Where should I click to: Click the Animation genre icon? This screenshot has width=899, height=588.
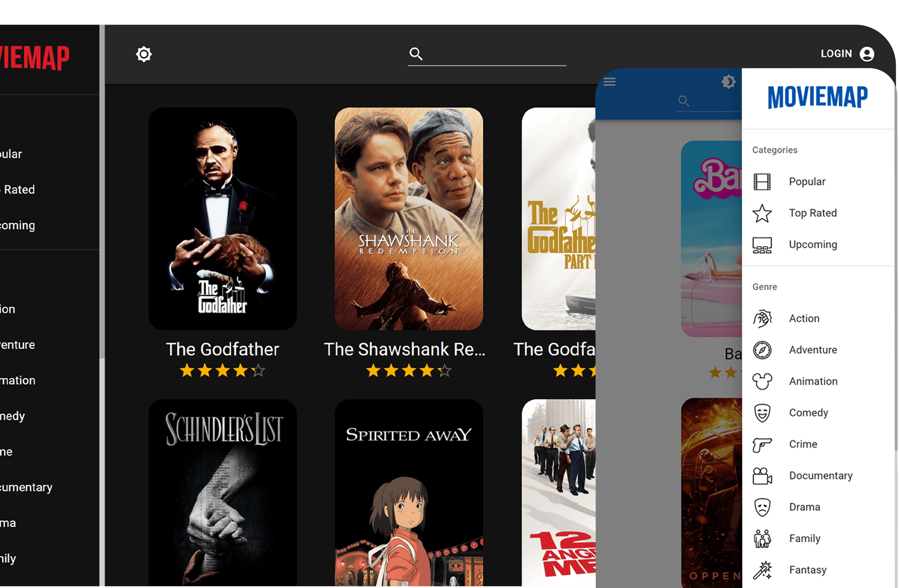(763, 381)
